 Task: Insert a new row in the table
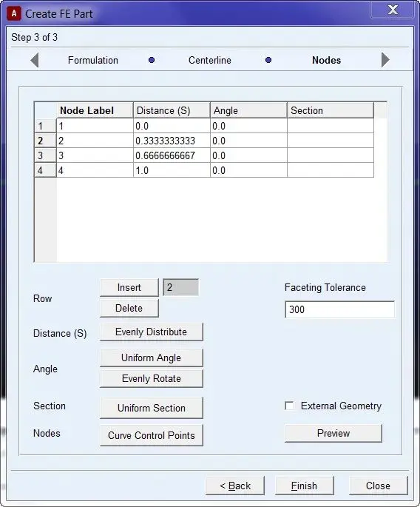pos(129,287)
